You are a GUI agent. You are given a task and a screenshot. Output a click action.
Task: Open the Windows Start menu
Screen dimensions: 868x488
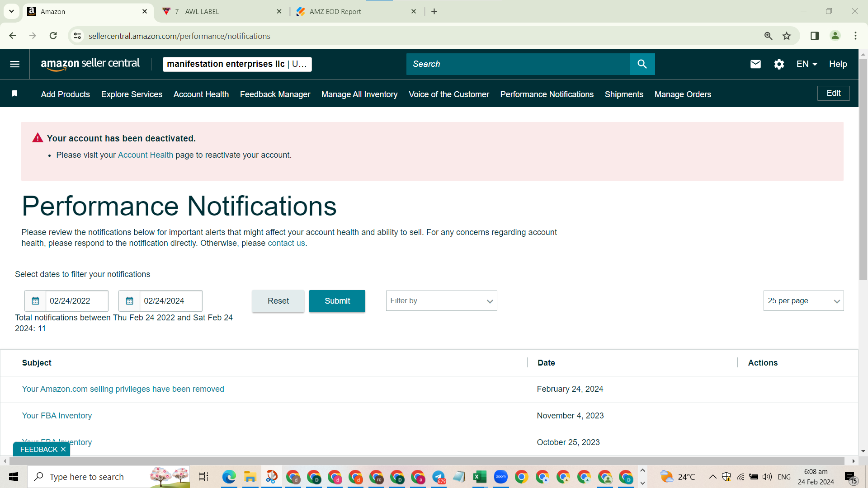coord(14,477)
